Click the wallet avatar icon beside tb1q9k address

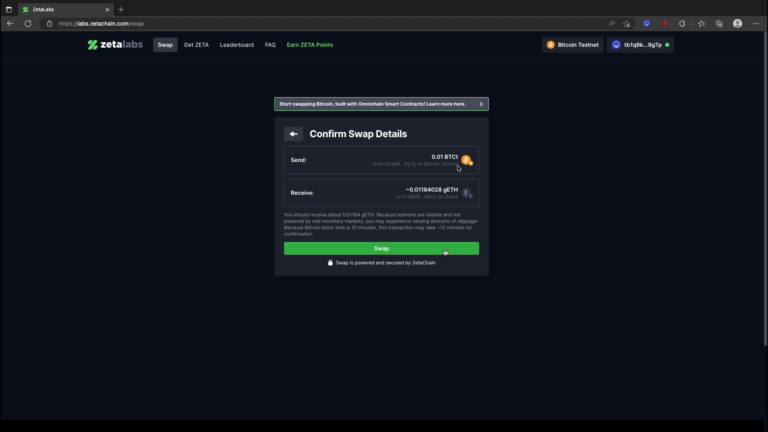616,45
